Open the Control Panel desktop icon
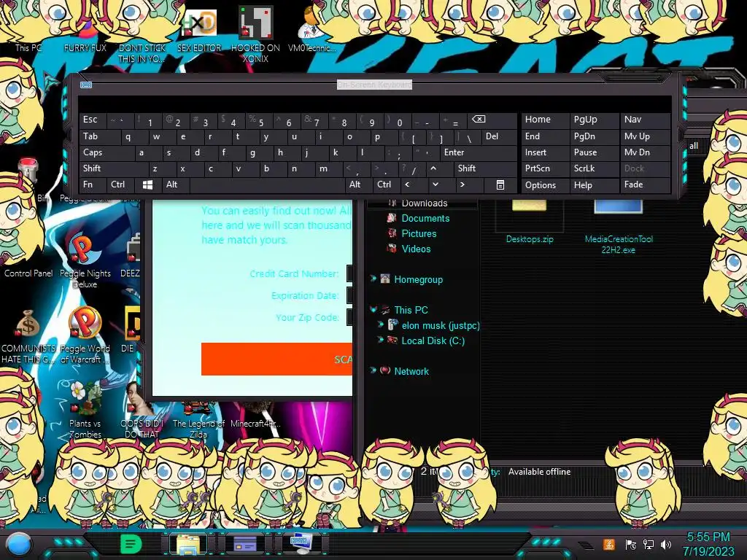The image size is (747, 560). pyautogui.click(x=28, y=273)
